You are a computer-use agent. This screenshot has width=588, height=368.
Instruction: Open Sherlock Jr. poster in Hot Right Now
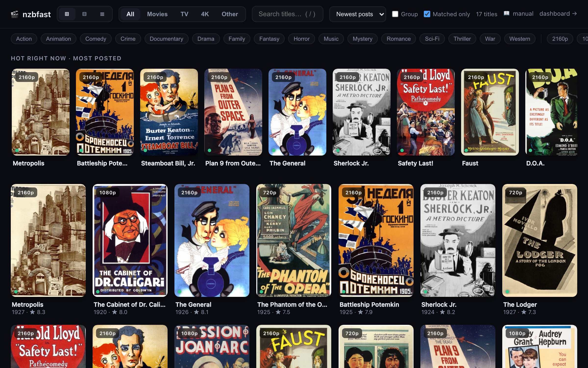coord(362,112)
